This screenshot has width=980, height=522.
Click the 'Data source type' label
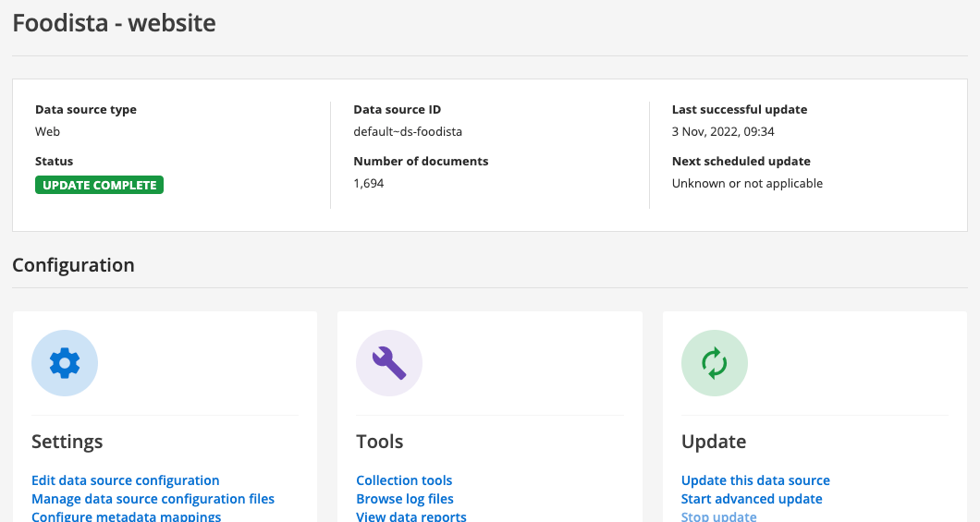(86, 110)
